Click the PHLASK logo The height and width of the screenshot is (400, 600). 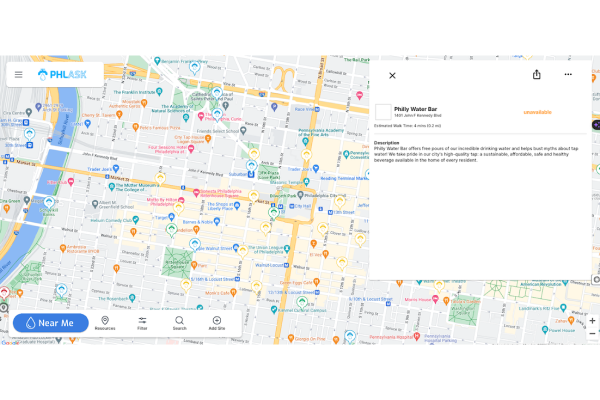click(62, 74)
